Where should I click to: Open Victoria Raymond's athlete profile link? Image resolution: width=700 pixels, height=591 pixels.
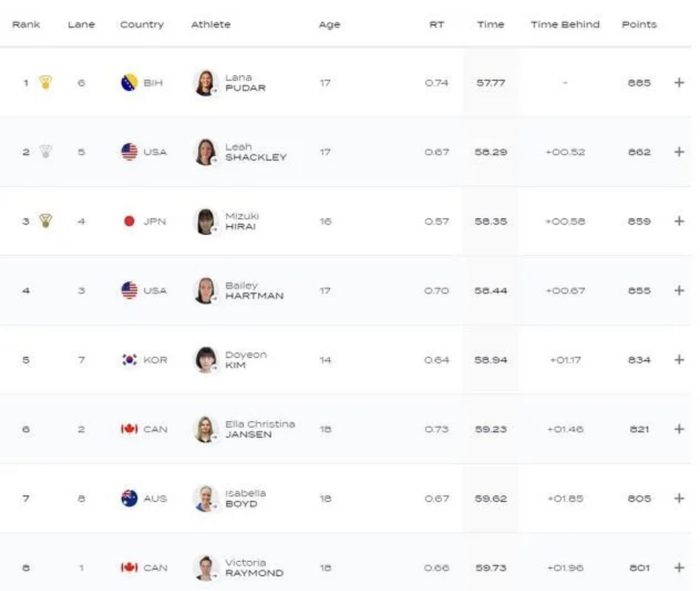[x=254, y=568]
